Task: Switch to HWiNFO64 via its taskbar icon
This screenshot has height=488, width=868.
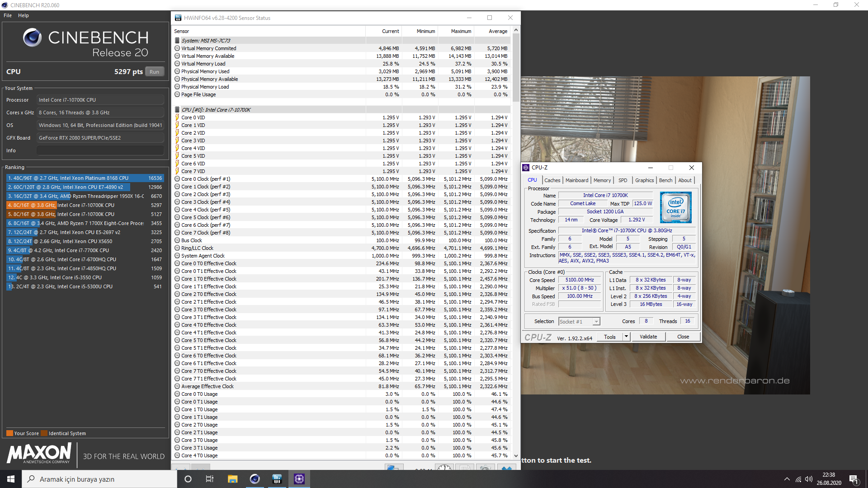Action: pos(277,479)
